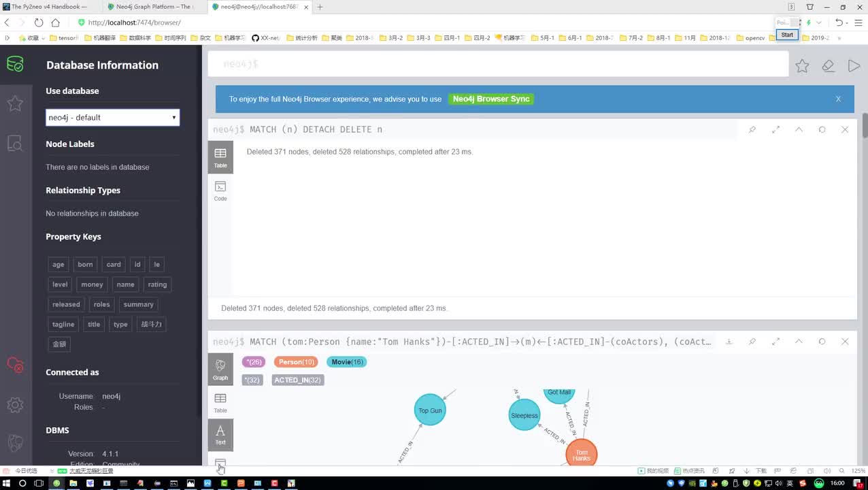The width and height of the screenshot is (868, 490).
Task: Click the 金额 property key
Action: click(x=60, y=344)
